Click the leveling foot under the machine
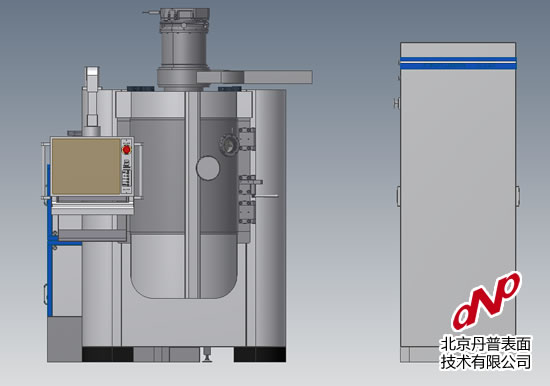Viewport: 550px width, 386px height. click(207, 354)
